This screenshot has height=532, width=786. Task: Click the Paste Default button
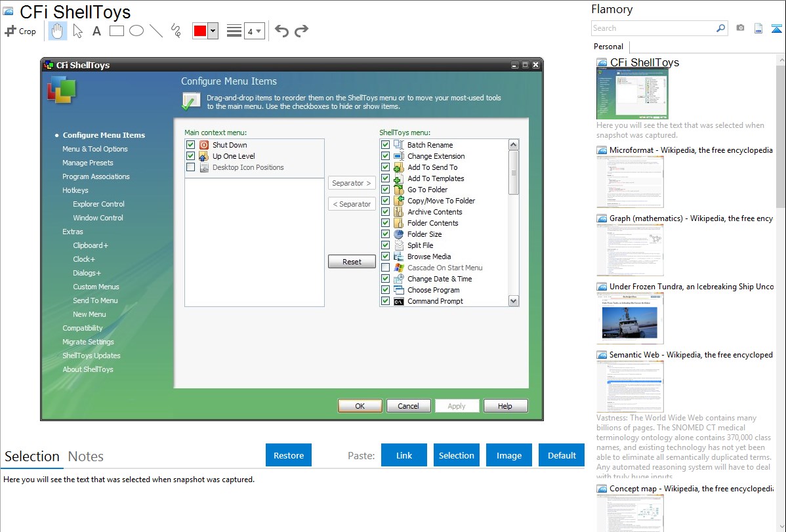[562, 455]
